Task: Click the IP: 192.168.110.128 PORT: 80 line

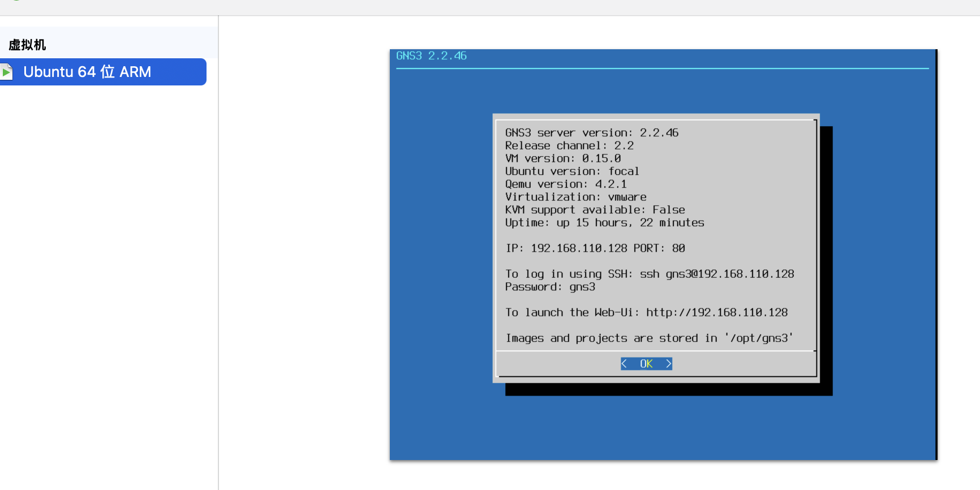Action: 595,248
